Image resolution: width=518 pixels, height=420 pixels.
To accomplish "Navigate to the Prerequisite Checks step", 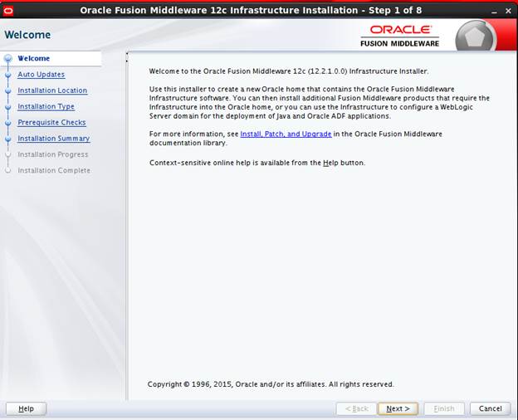I will click(x=51, y=123).
